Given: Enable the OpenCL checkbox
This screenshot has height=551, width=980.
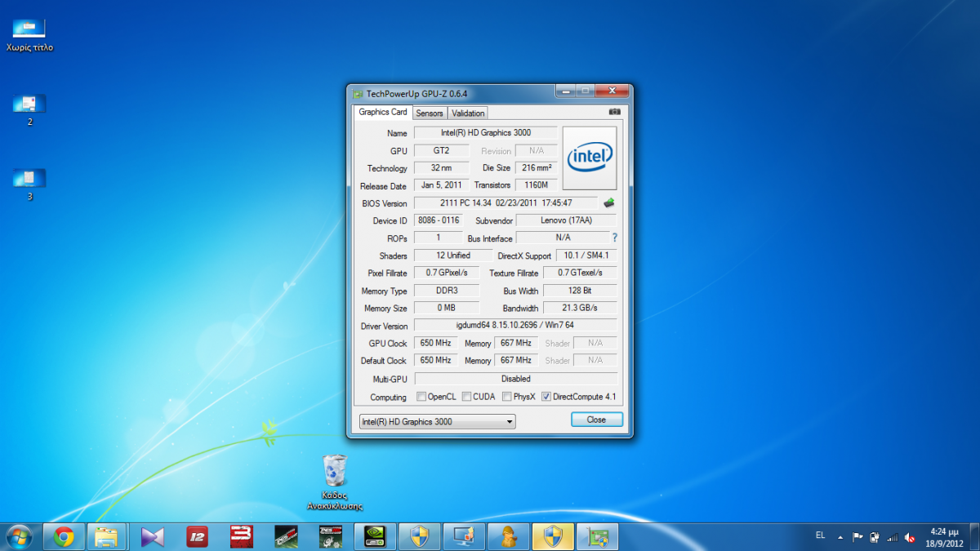Looking at the screenshot, I should tap(421, 397).
